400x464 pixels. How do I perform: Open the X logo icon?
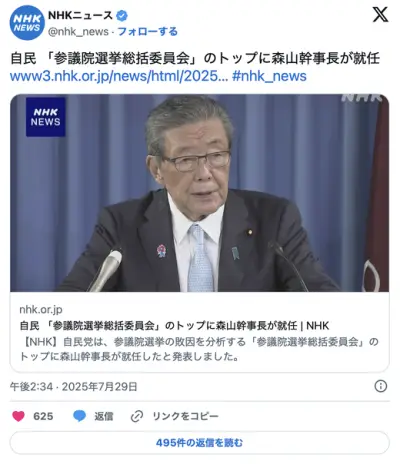(x=380, y=15)
